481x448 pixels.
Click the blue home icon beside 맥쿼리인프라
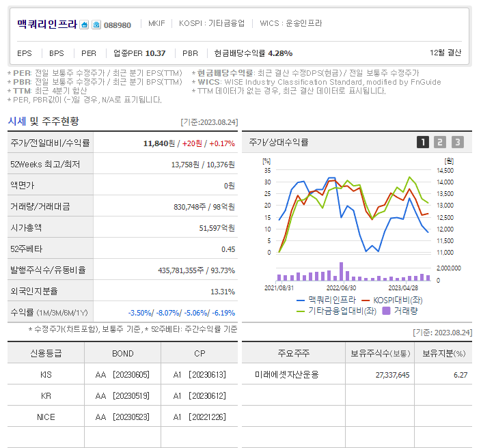pyautogui.click(x=84, y=25)
